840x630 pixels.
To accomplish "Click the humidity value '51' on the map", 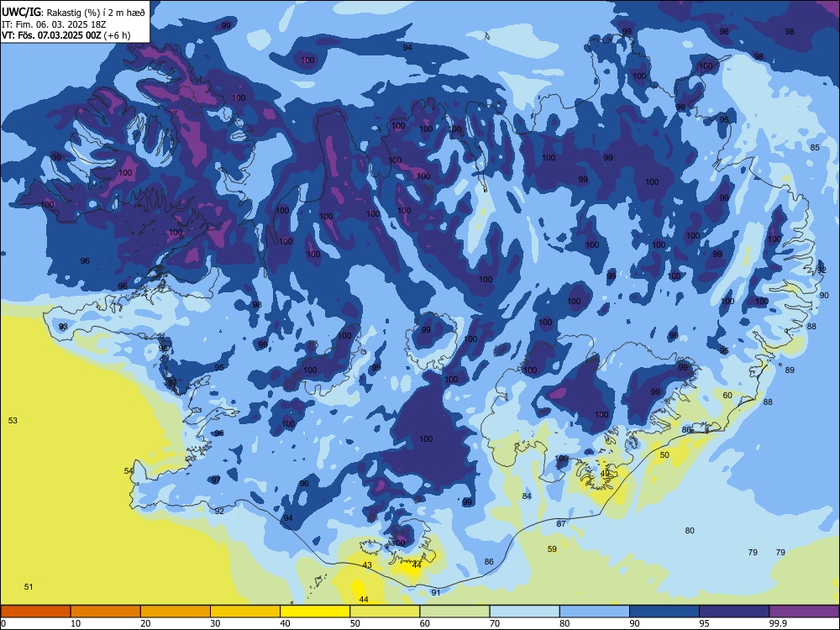I will pyautogui.click(x=29, y=586).
